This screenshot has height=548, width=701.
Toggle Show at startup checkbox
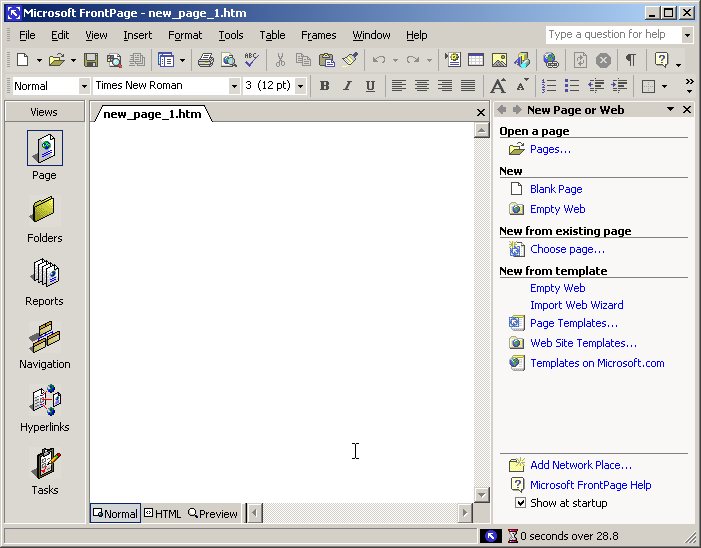click(520, 503)
